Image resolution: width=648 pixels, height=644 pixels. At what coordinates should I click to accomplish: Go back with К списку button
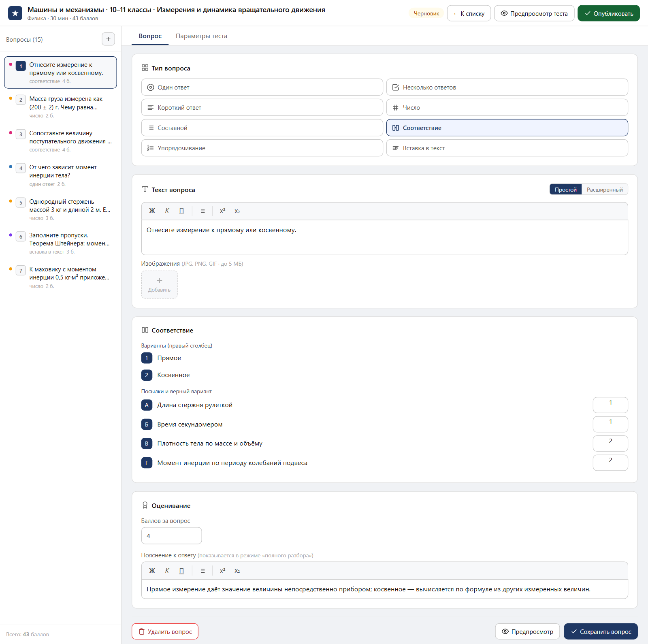[469, 13]
